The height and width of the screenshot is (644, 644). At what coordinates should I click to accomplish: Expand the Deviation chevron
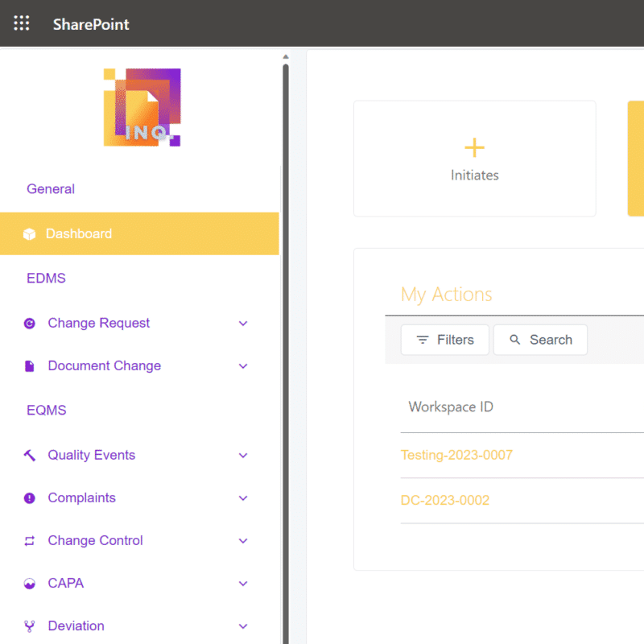point(243,626)
